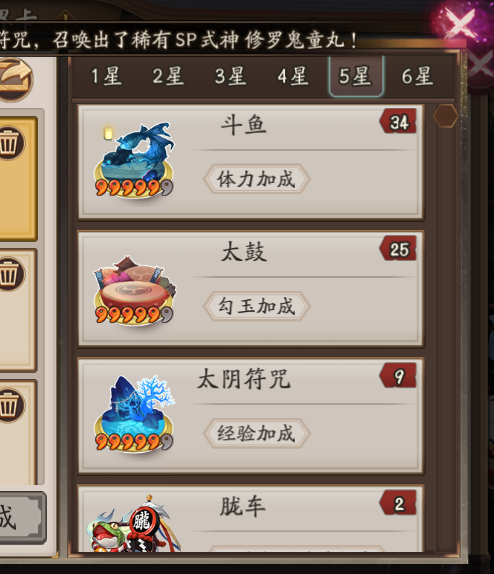Select the highlighted 5星 tab
Viewport: 494px width, 574px height.
[356, 77]
